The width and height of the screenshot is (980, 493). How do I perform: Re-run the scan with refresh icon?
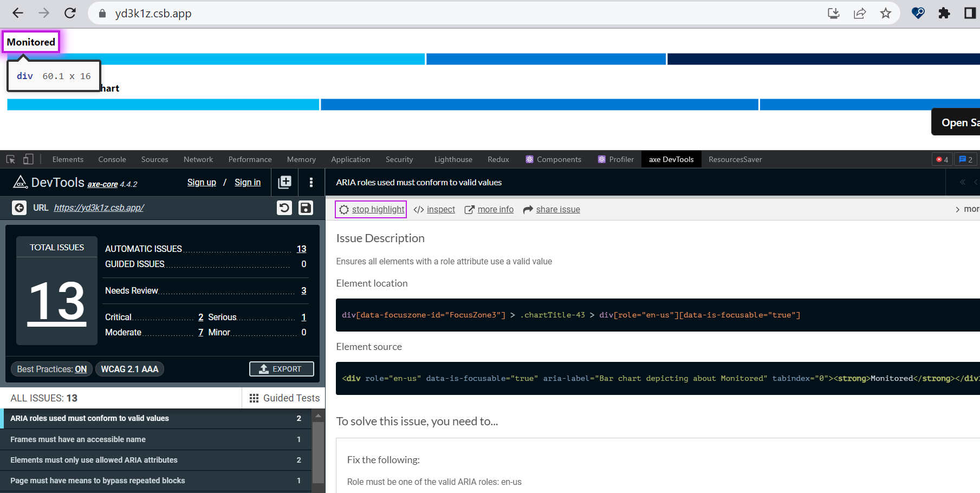[284, 208]
